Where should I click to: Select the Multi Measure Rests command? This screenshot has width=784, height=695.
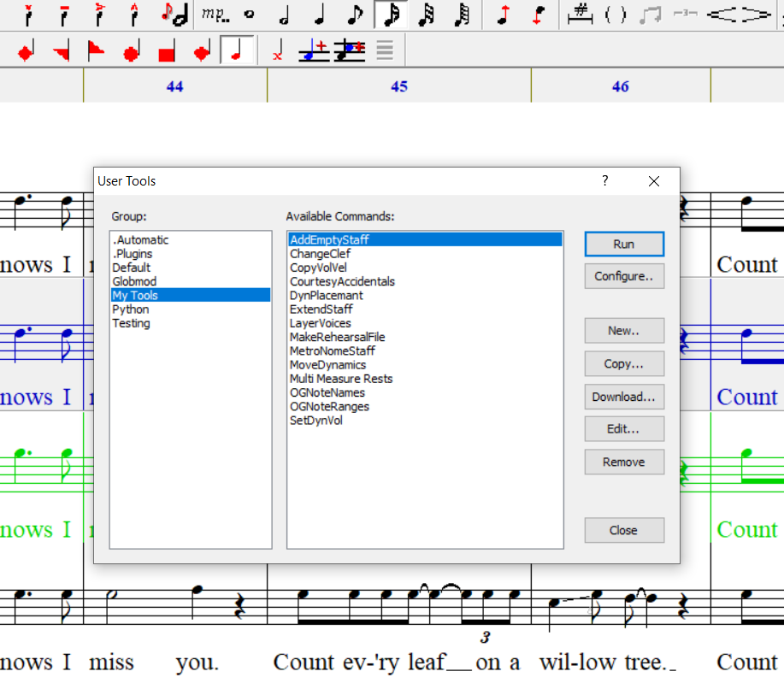coord(425,379)
